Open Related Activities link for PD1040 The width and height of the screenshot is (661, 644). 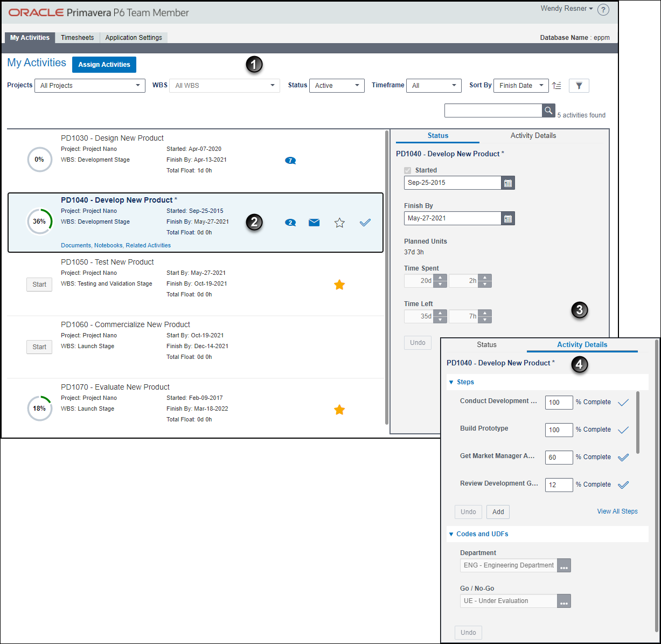tap(148, 245)
